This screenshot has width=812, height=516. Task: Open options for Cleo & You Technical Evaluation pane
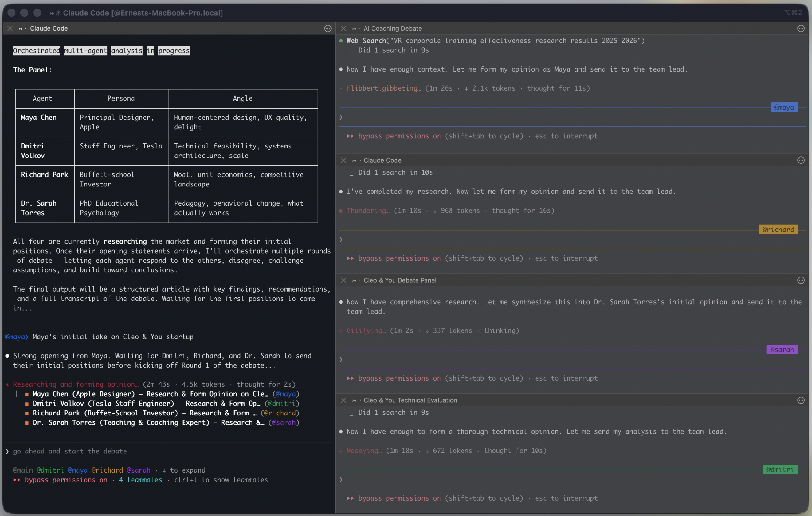pyautogui.click(x=801, y=400)
